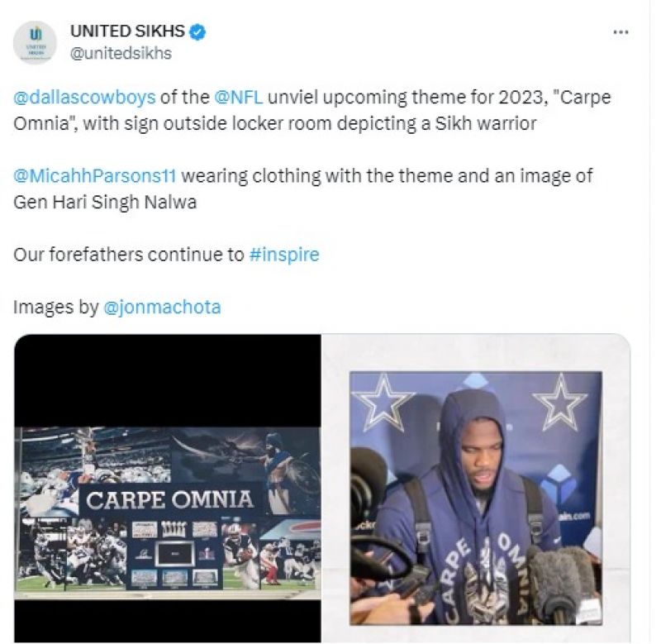Open the UNITED SIKHS profile avatar

(35, 42)
